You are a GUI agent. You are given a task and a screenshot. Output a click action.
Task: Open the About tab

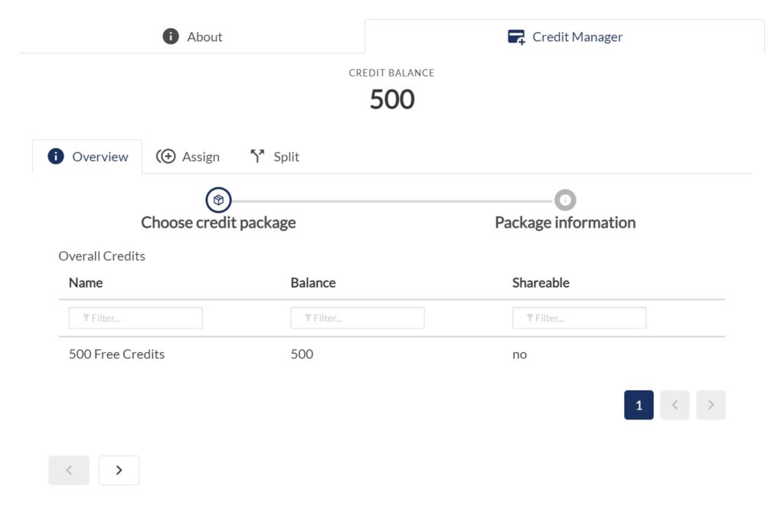click(192, 37)
